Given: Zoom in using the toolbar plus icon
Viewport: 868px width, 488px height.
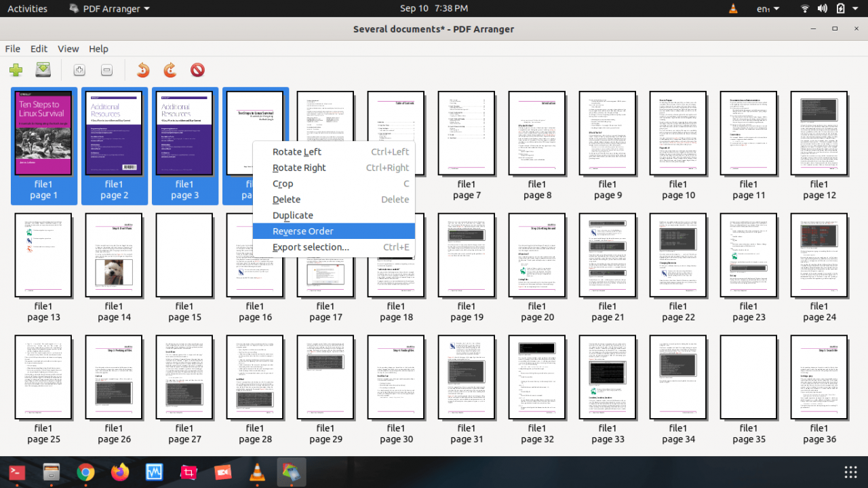Looking at the screenshot, I should pos(79,69).
